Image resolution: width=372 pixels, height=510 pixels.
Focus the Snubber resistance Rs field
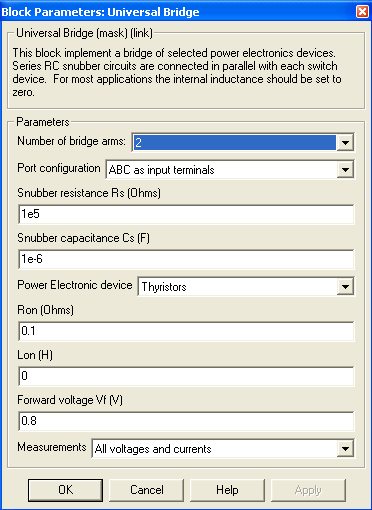click(x=186, y=214)
